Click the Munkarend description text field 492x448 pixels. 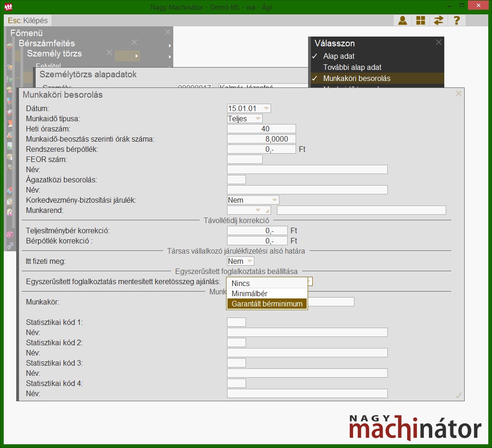361,210
